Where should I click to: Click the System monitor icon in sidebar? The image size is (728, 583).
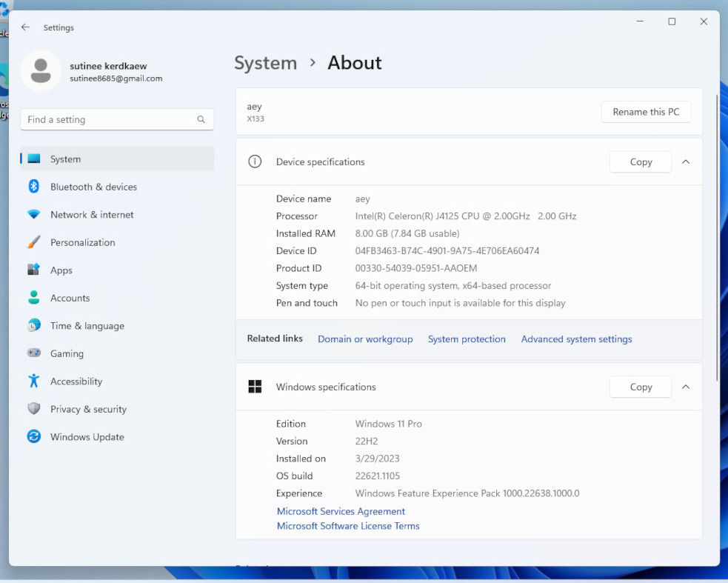pos(34,159)
